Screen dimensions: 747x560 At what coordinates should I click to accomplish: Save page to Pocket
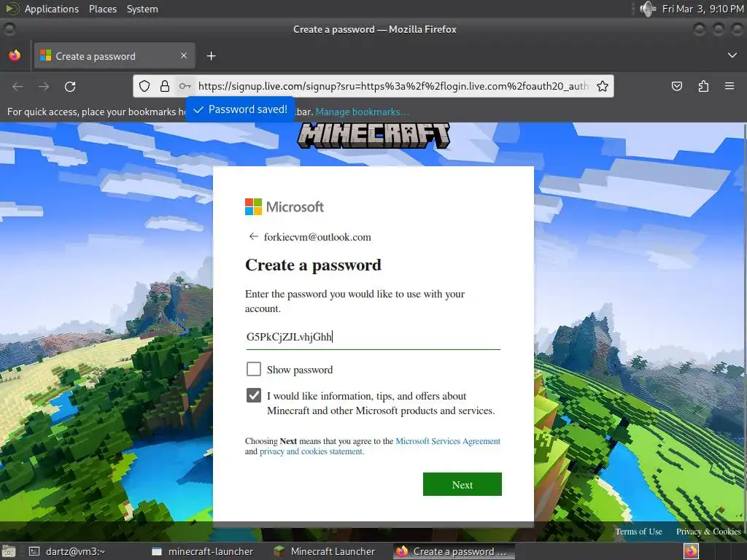point(677,86)
